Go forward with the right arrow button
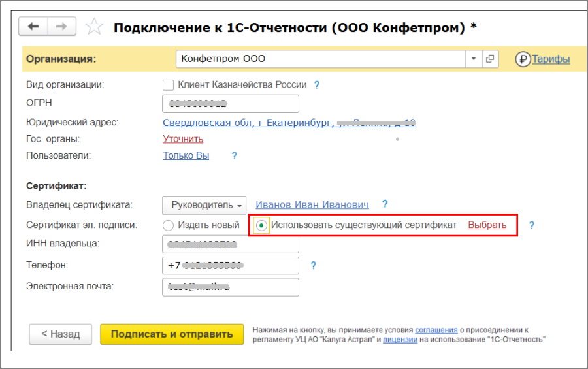The image size is (588, 369). (x=61, y=27)
